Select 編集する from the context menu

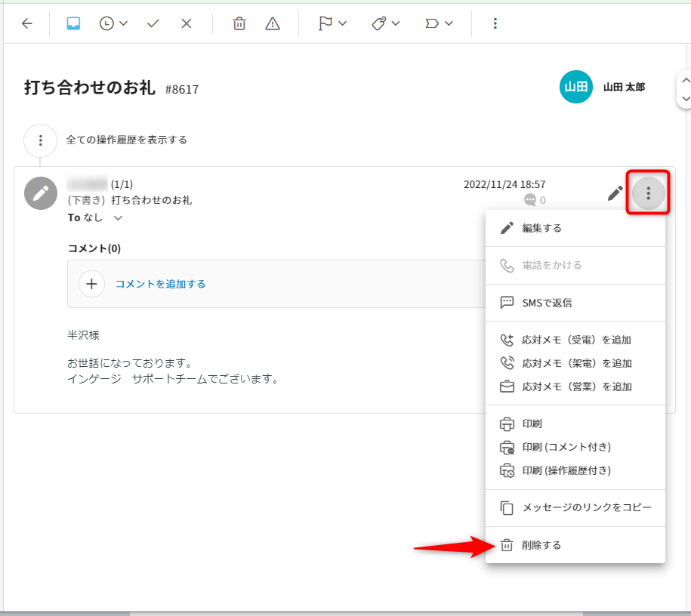click(541, 228)
